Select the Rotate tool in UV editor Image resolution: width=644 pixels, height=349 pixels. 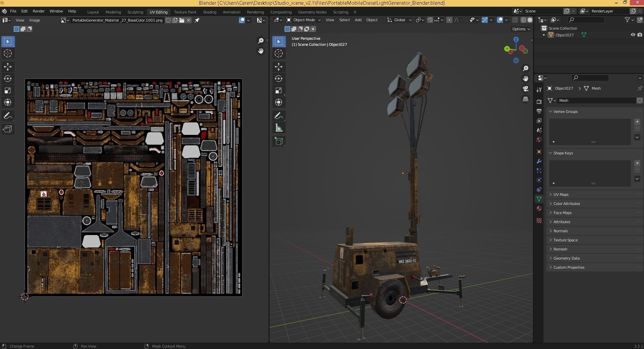click(x=8, y=79)
